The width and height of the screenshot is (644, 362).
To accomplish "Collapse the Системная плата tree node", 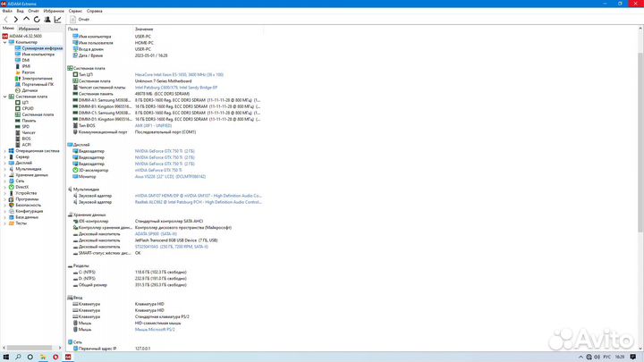I will pos(5,97).
